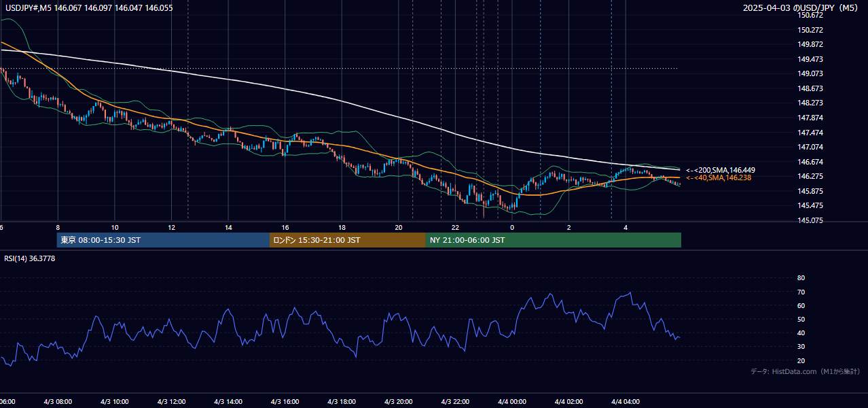Click price axis label 149.073
This screenshot has width=868, height=408.
pyautogui.click(x=810, y=73)
